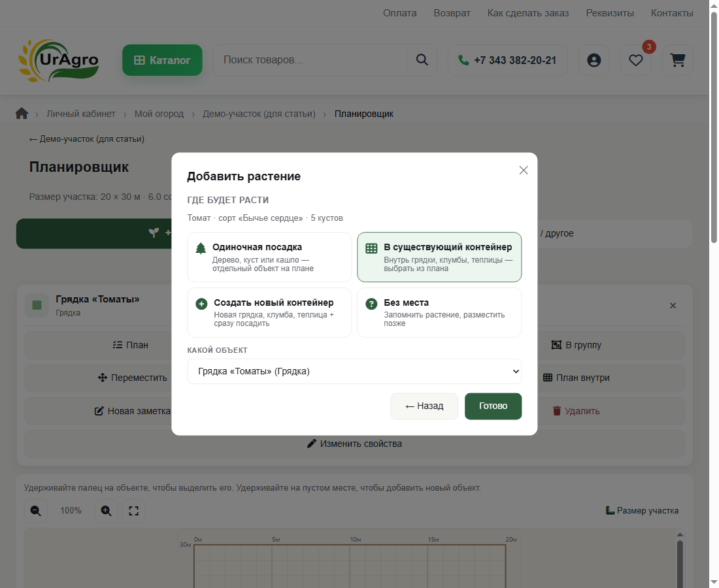The image size is (719, 588).
Task: Click the План button in bed panel
Action: (x=131, y=345)
